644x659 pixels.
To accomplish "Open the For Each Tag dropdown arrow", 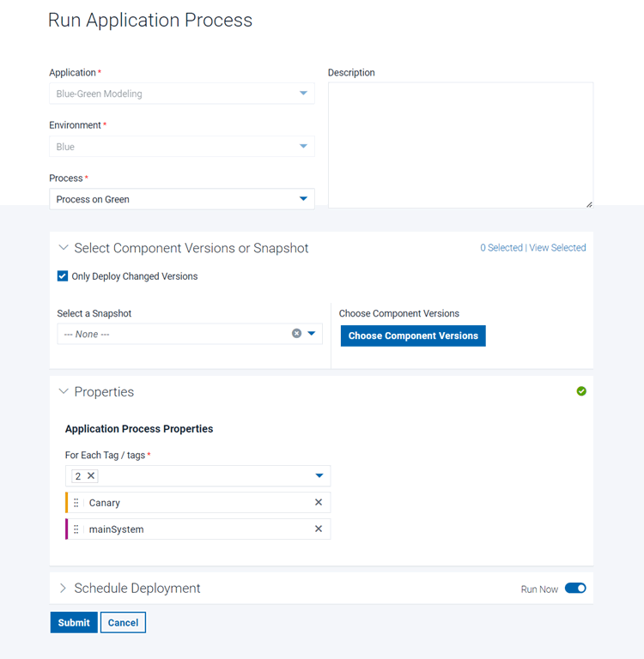I will click(319, 476).
